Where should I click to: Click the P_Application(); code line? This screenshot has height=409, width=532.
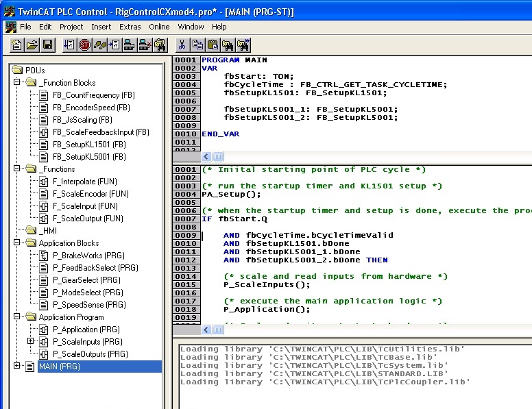pyautogui.click(x=267, y=309)
